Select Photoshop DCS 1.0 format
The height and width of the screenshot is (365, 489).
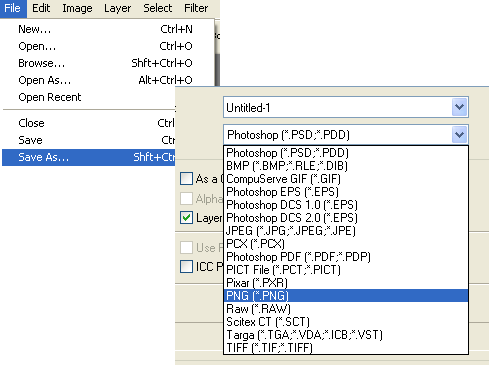346,205
